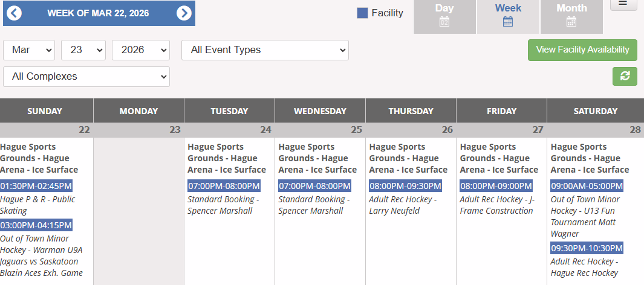Viewport: 644px width, 285px height.
Task: Click the Day view calendar icon
Action: pos(444,22)
